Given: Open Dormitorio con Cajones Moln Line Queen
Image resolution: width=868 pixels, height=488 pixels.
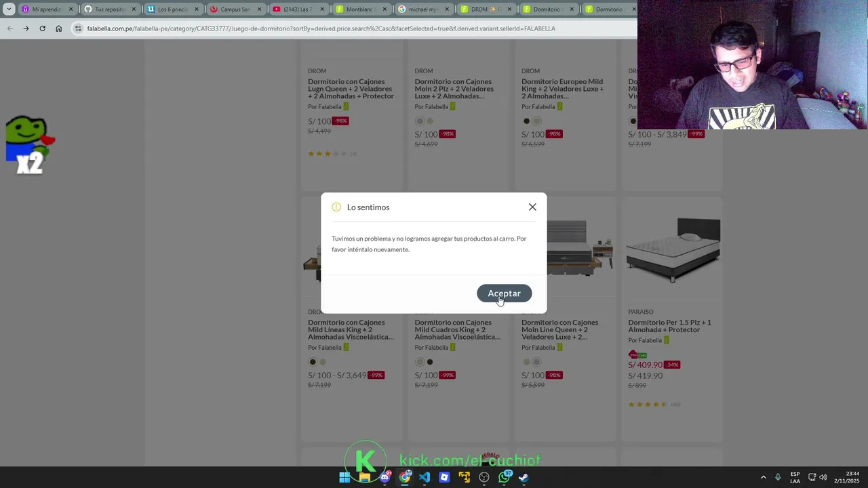Looking at the screenshot, I should 559,329.
